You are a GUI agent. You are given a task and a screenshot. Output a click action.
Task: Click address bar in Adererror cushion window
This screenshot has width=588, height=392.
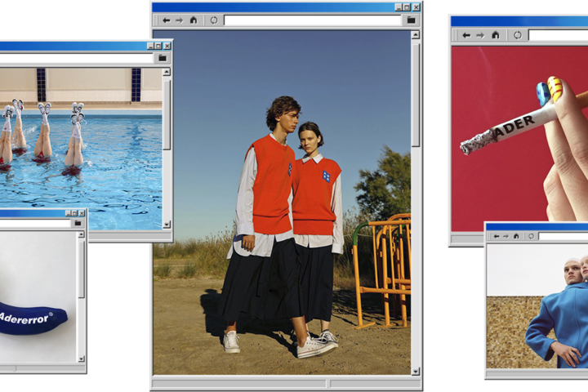coord(35,224)
